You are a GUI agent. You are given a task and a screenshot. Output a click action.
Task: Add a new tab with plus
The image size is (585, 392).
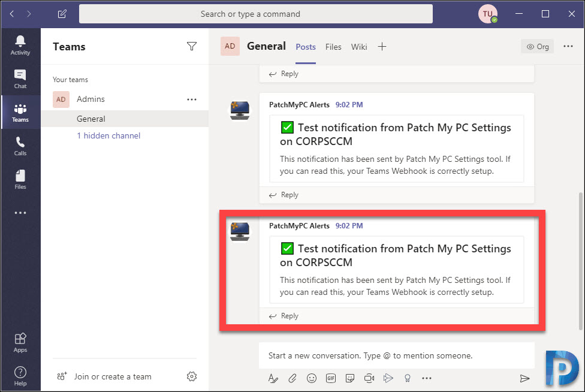click(382, 47)
